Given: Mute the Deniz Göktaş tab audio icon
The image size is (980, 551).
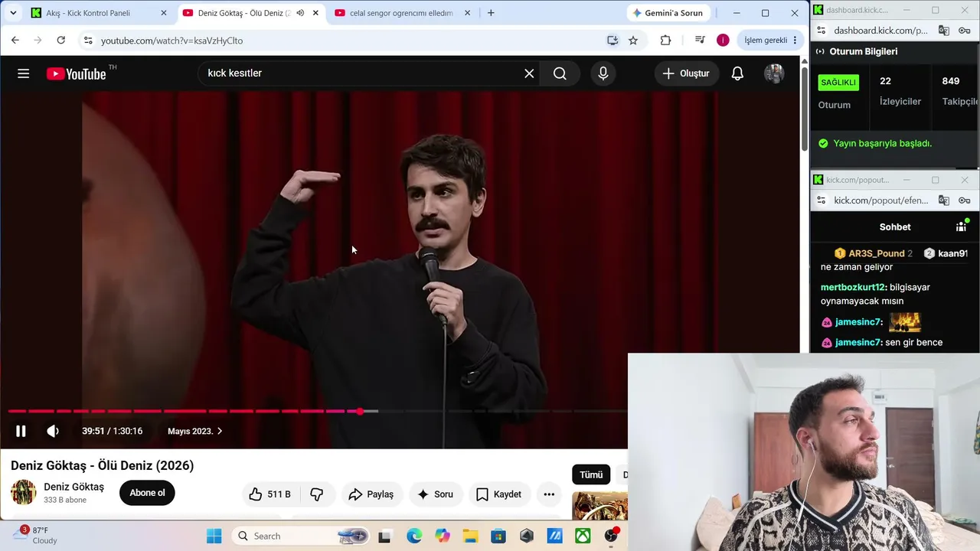Looking at the screenshot, I should [300, 13].
